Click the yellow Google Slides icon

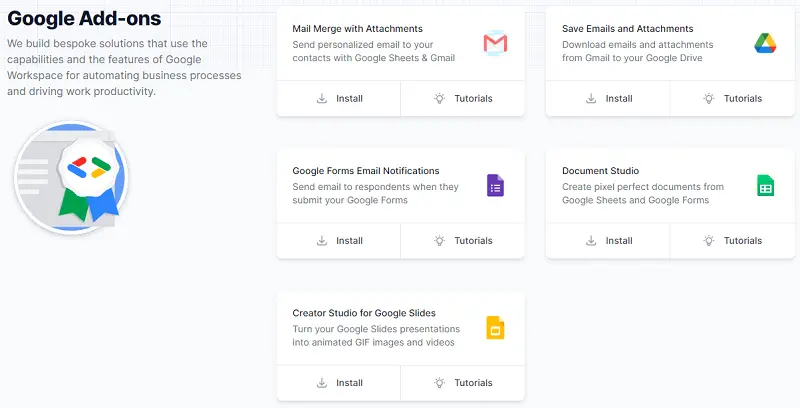coord(495,327)
